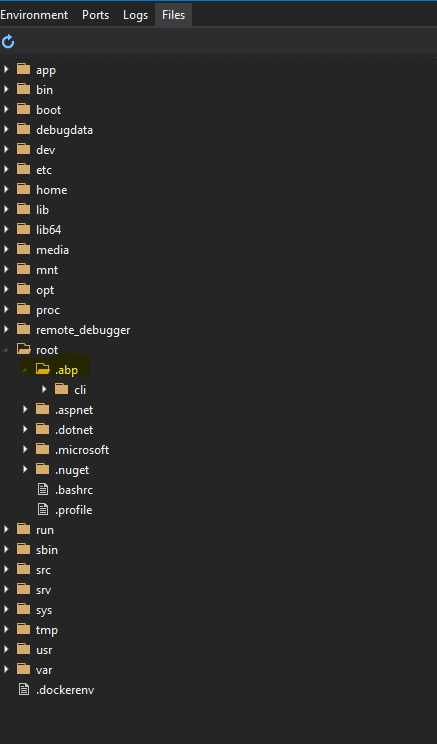The width and height of the screenshot is (437, 744).
Task: Select the .microsoft folder label
Action: [82, 450]
